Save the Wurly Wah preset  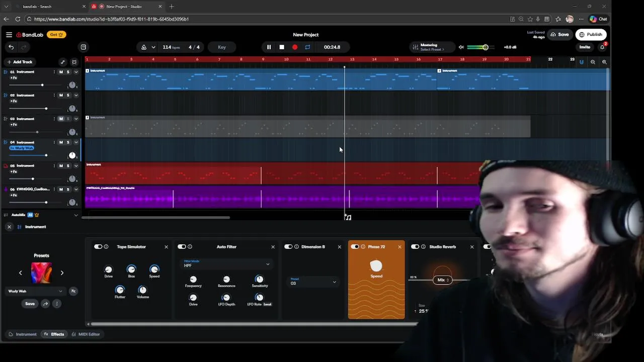pos(30,304)
